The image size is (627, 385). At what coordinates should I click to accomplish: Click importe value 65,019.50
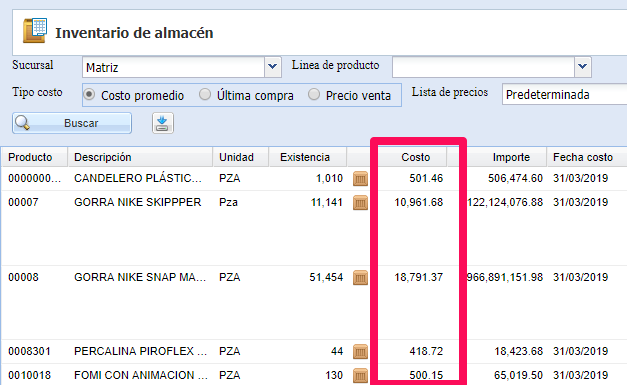pos(519,375)
